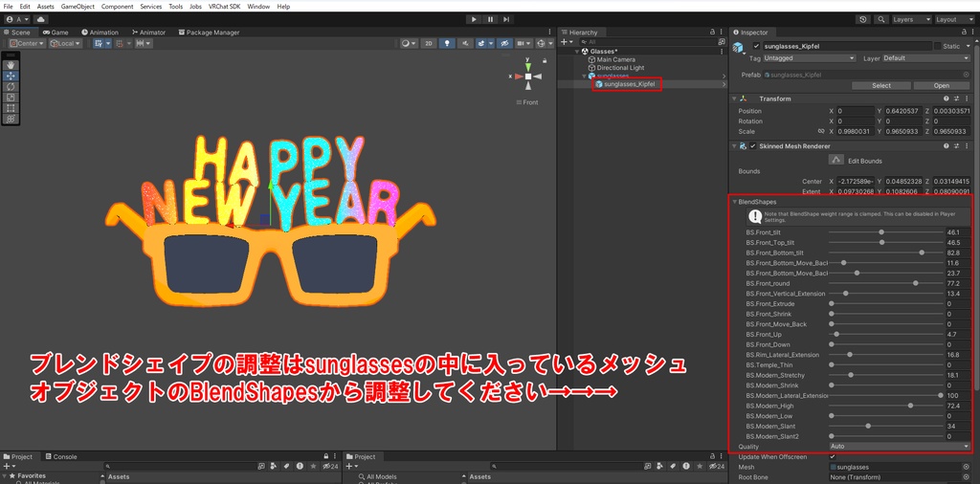
Task: Open the Component menu
Action: 117,7
